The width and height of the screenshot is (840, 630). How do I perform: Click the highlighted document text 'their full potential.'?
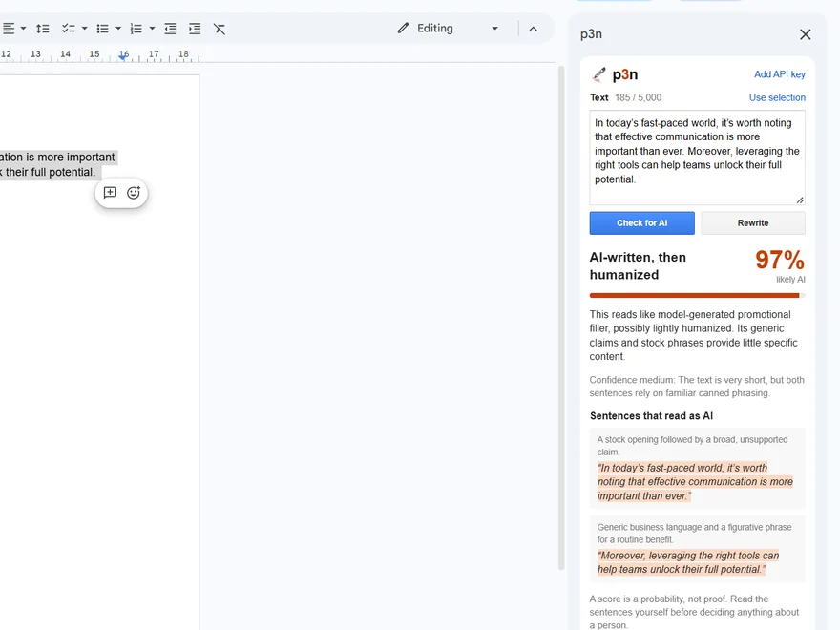(x=51, y=172)
